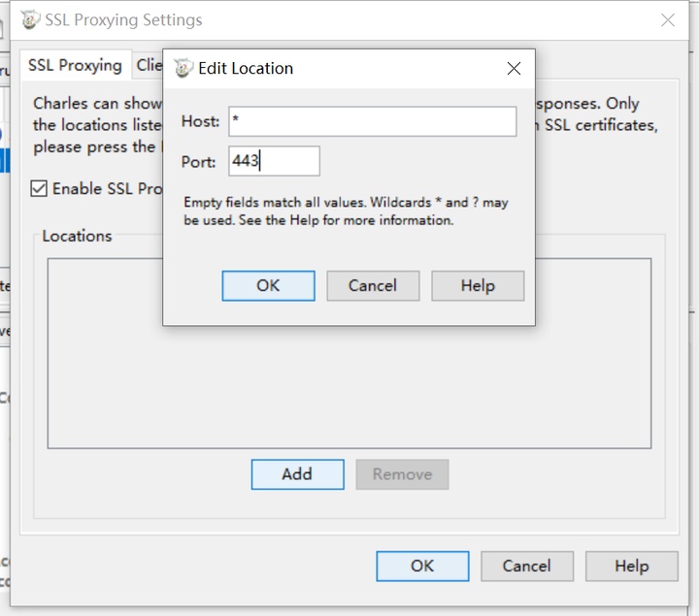Click the 'SSL Proxying Settings' title text
This screenshot has width=699, height=616.
[x=123, y=20]
